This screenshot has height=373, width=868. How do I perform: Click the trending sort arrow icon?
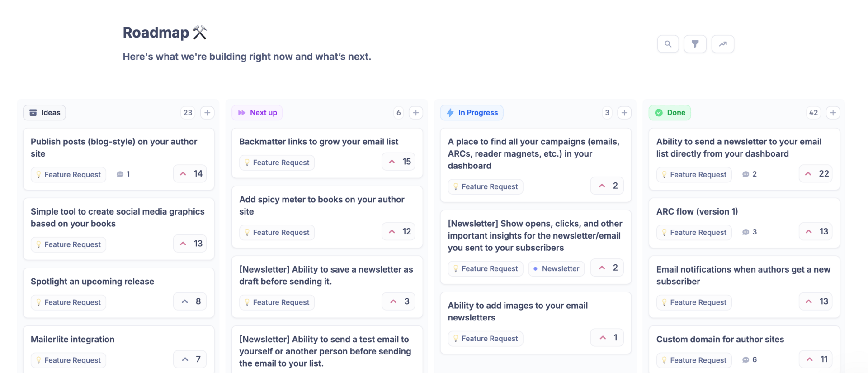point(722,44)
